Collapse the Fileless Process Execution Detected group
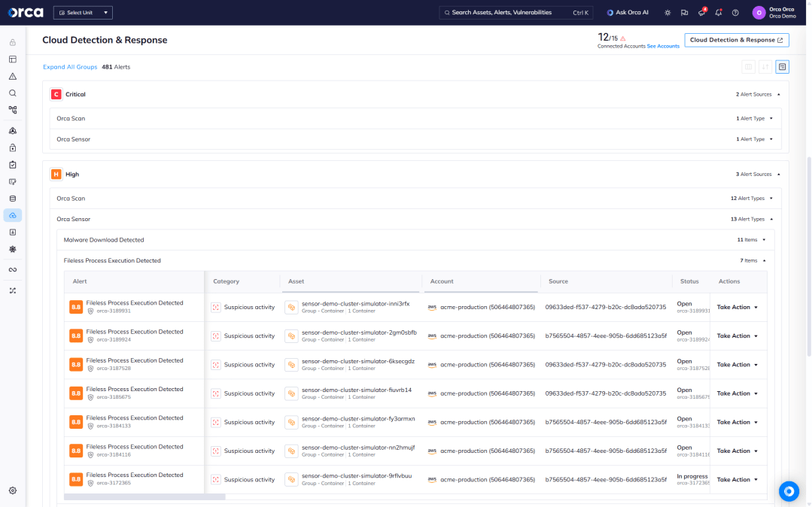The image size is (812, 507). click(x=765, y=261)
